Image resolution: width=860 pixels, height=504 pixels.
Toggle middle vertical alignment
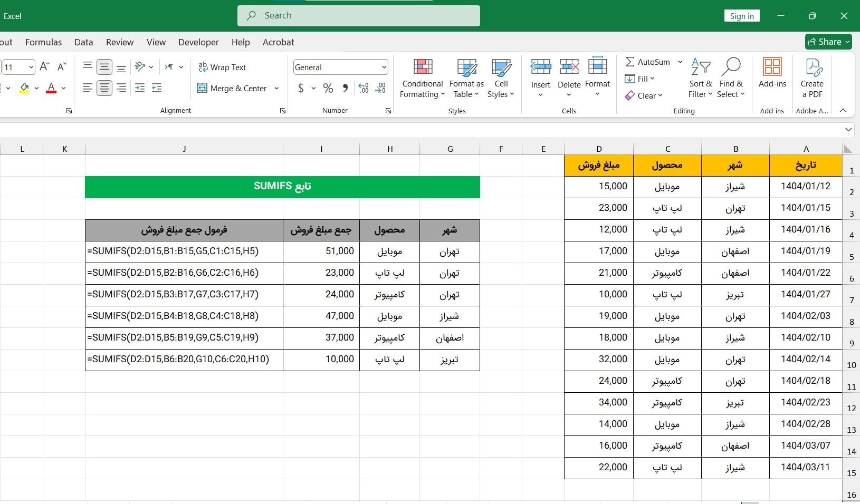[x=104, y=67]
